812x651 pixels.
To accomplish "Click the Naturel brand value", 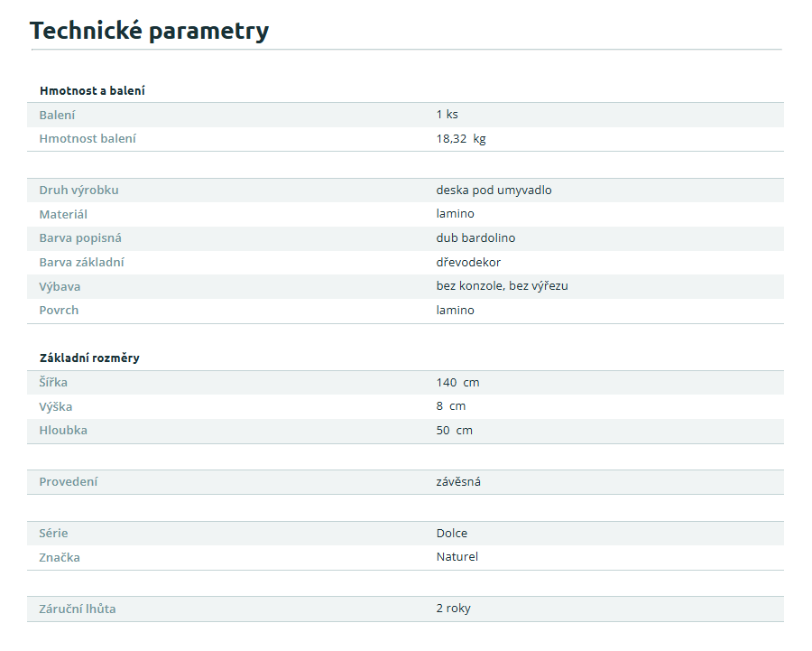I will pos(457,557).
